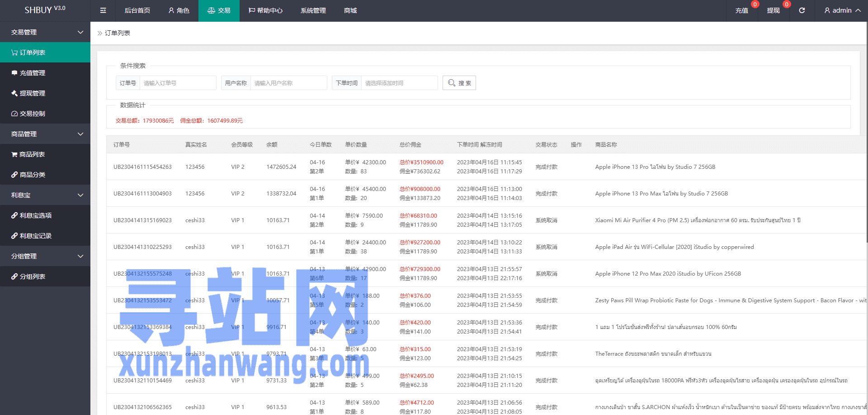Click the admin user icon
The width and height of the screenshot is (868, 415).
tap(827, 10)
